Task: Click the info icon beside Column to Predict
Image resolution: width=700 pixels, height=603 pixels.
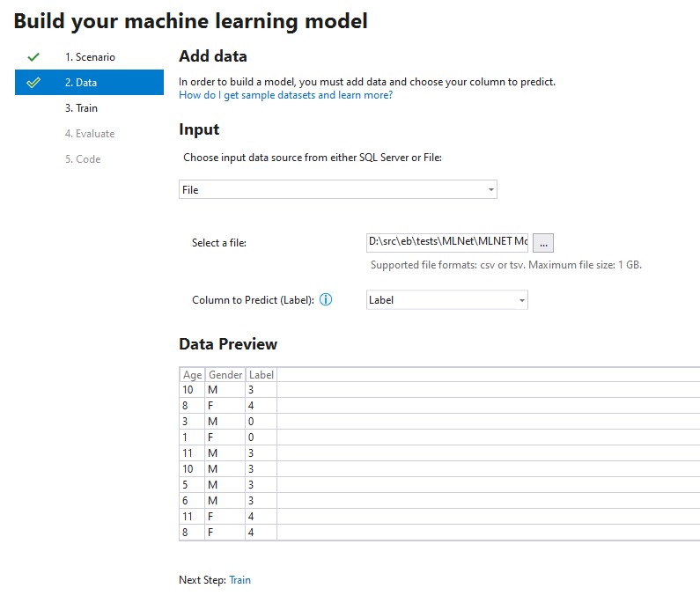Action: pyautogui.click(x=326, y=300)
